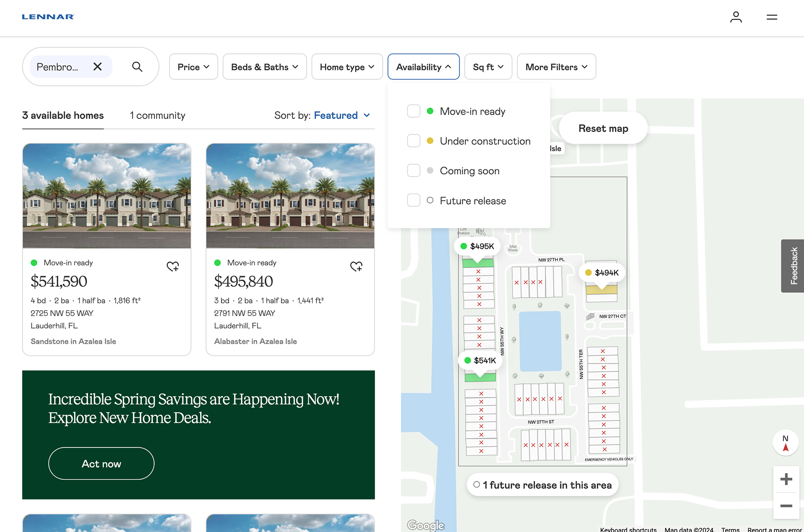Check the Coming soon checkbox

(414, 171)
